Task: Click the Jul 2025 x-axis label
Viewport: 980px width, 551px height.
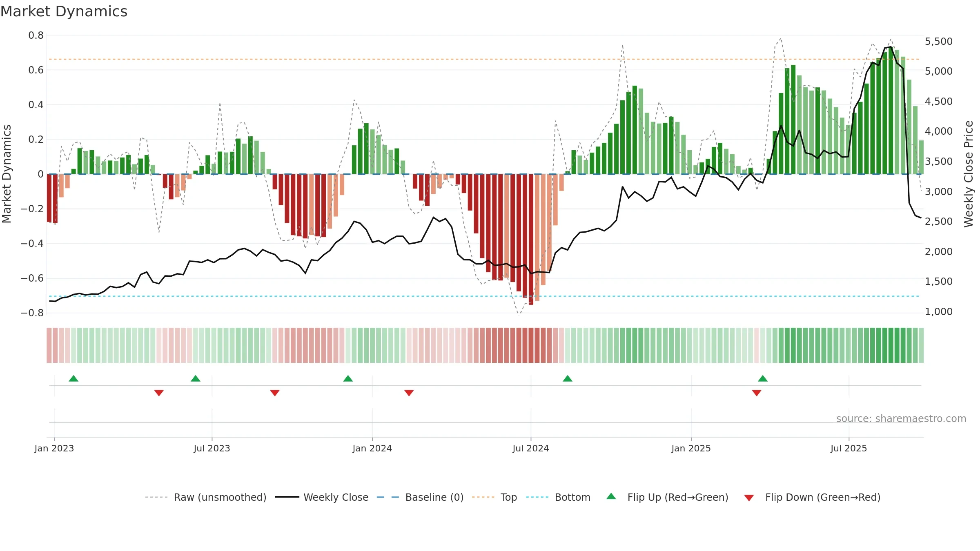Action: point(849,448)
